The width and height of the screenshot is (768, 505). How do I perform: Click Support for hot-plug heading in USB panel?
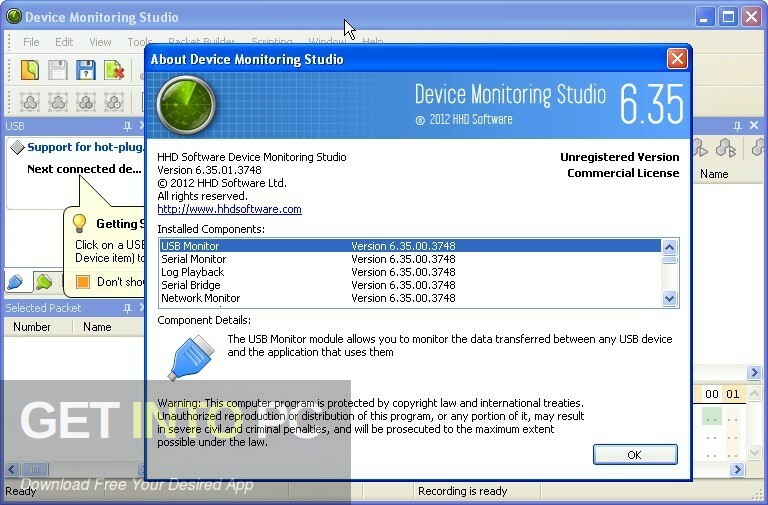click(86, 147)
